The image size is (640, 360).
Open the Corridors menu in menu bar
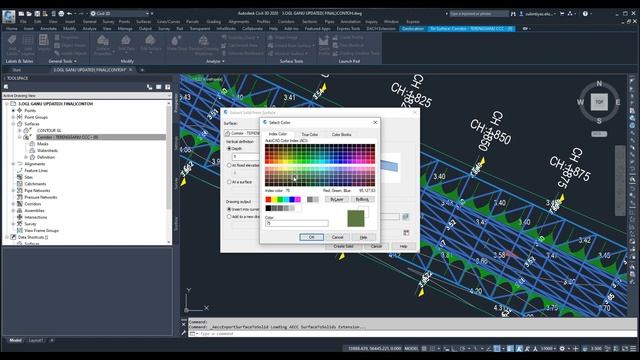click(286, 22)
